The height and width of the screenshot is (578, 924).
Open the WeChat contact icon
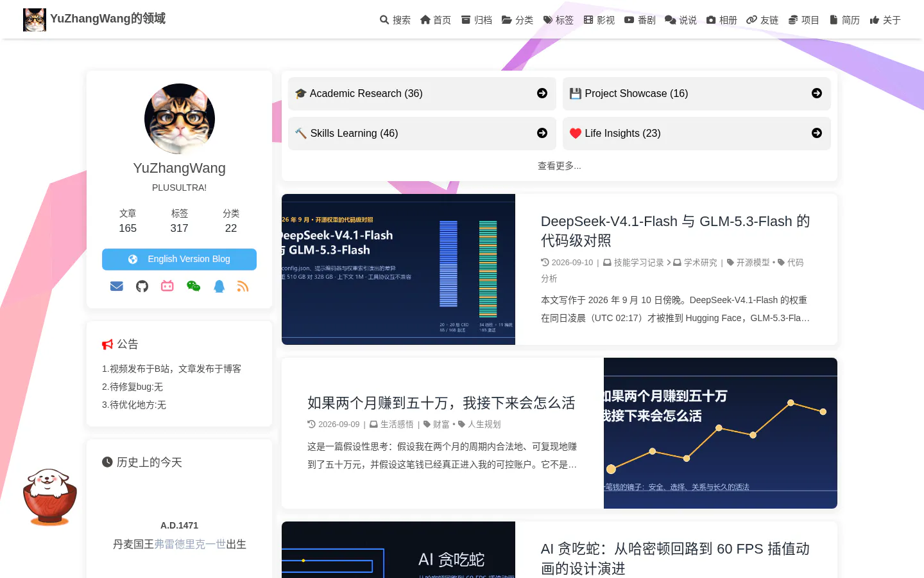pos(193,286)
